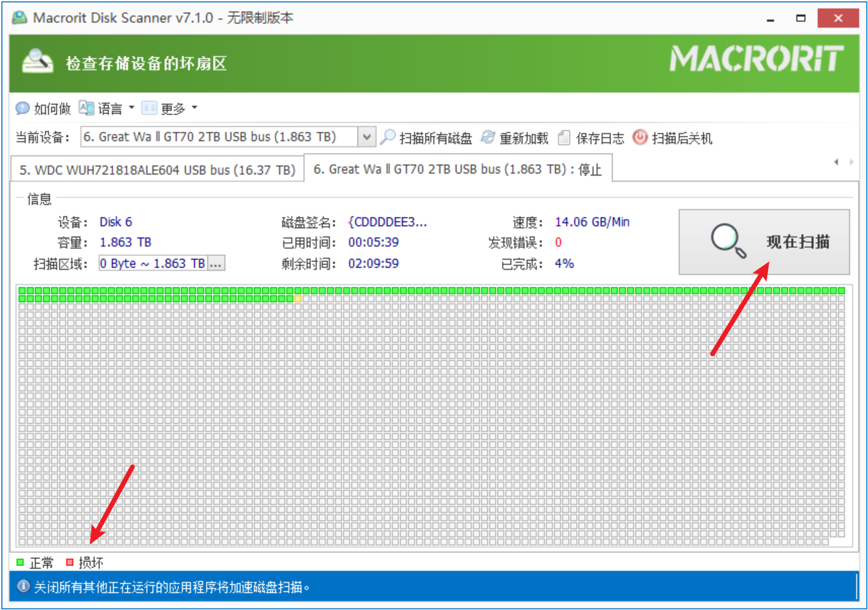Click the yellow current-scan block in the grid
This screenshot has width=868, height=610.
click(298, 298)
